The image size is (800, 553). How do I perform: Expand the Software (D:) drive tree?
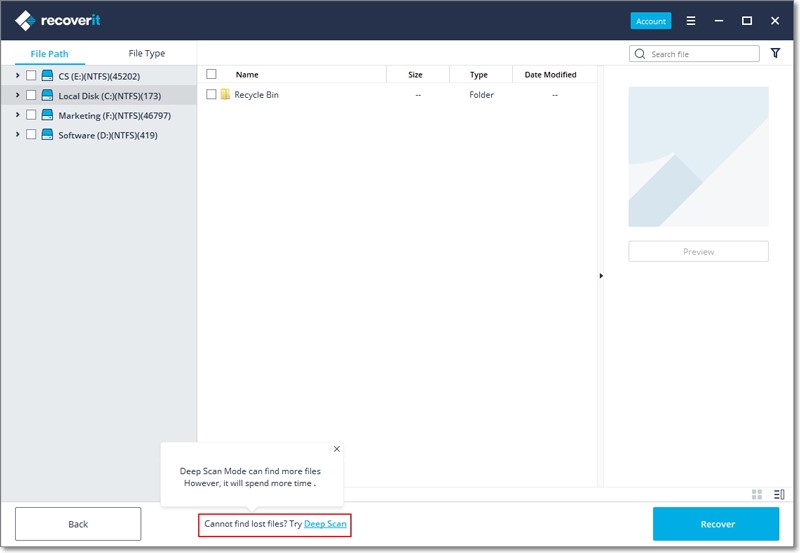(x=17, y=134)
